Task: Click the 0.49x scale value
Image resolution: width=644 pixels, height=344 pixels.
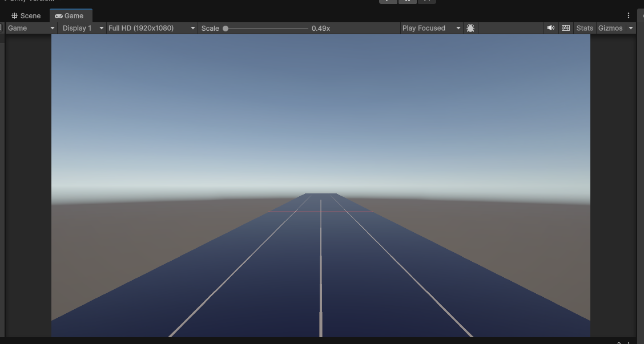Action: click(321, 28)
